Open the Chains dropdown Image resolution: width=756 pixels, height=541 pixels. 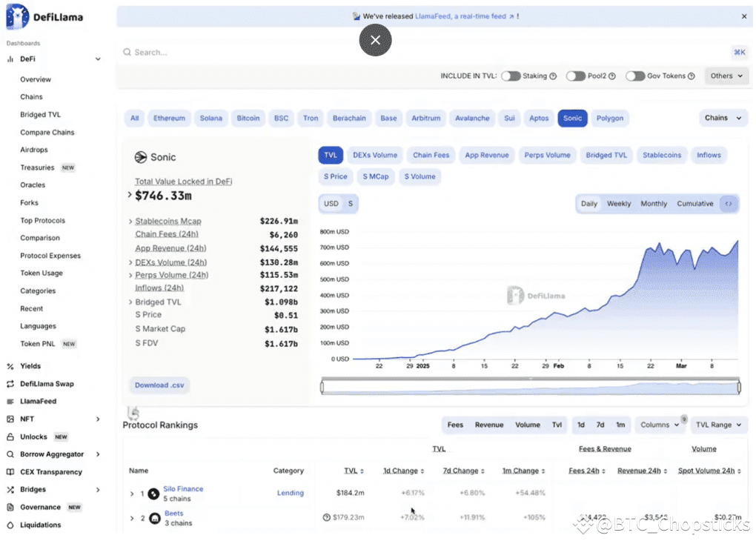723,118
